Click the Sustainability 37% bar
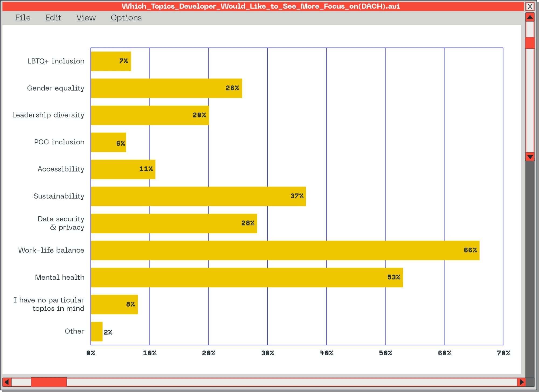The image size is (539, 392). tap(198, 196)
